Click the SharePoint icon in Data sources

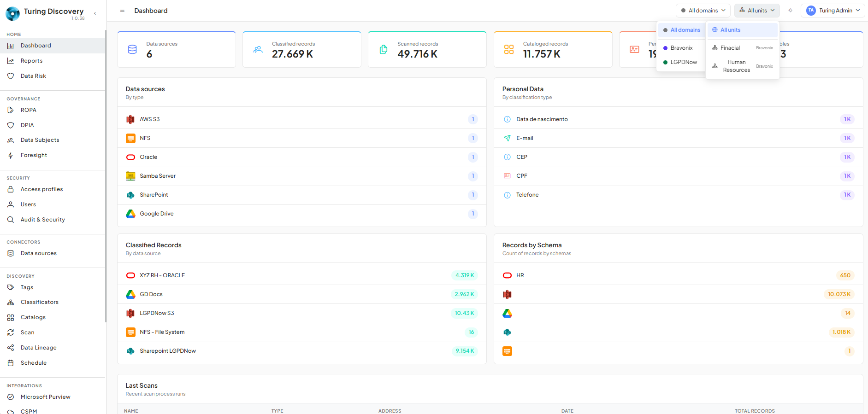click(x=131, y=195)
